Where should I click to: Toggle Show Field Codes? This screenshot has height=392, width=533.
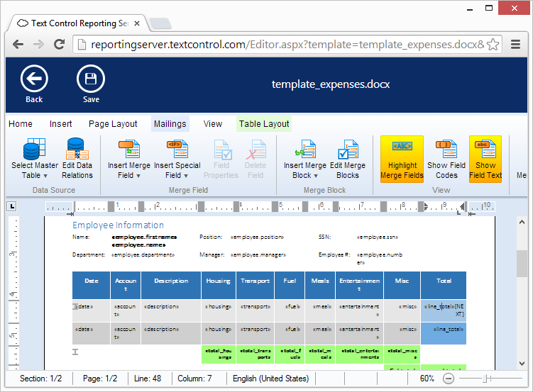[446, 159]
